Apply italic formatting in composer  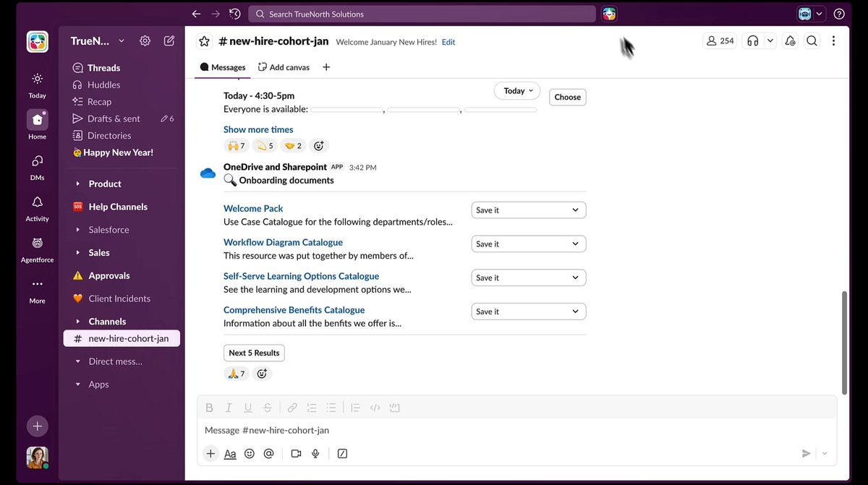coord(229,408)
